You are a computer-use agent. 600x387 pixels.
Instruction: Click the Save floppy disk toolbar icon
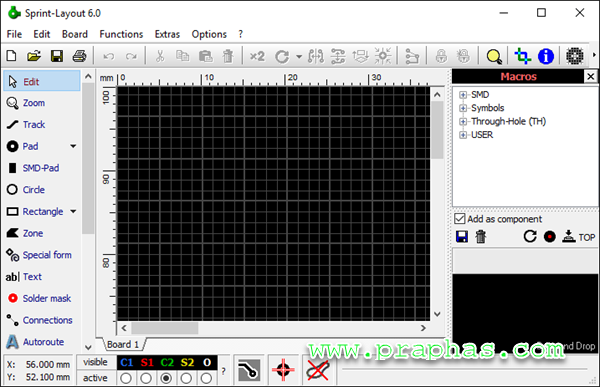[x=57, y=56]
